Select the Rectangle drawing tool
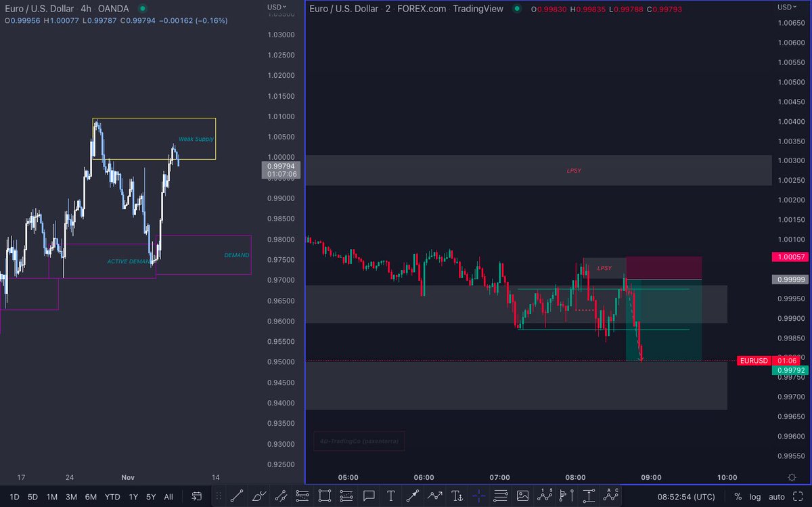 pos(324,496)
